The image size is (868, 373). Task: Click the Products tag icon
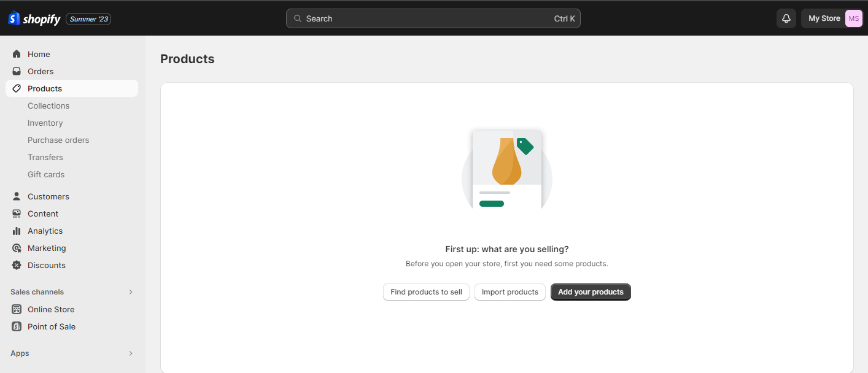coord(17,88)
